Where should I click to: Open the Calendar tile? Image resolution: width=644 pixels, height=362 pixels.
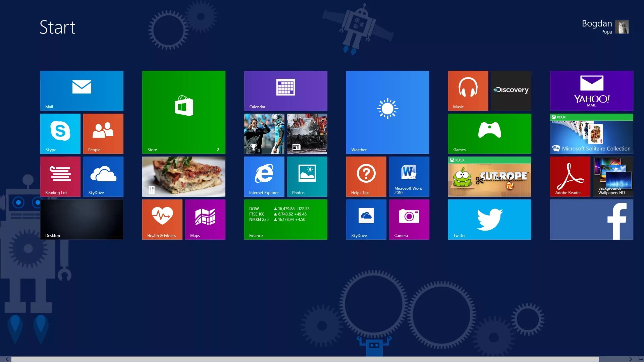pos(285,90)
